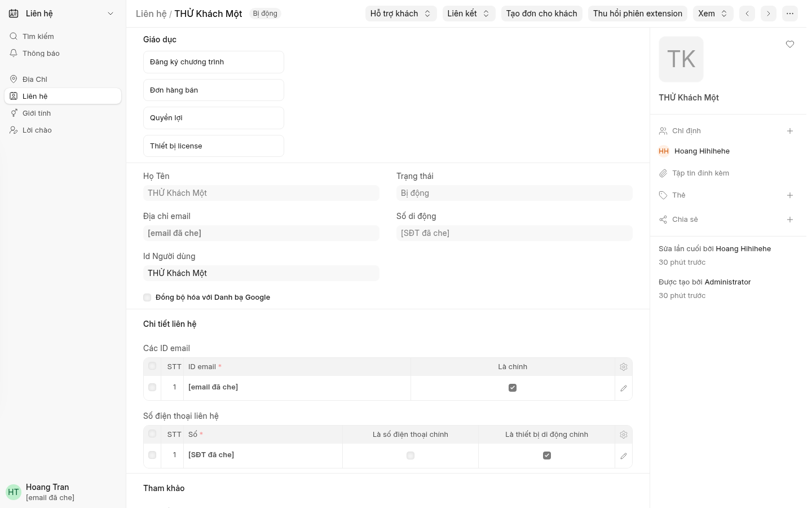Uncheck the Là chính checkbox for email
812x508 pixels.
click(x=513, y=388)
